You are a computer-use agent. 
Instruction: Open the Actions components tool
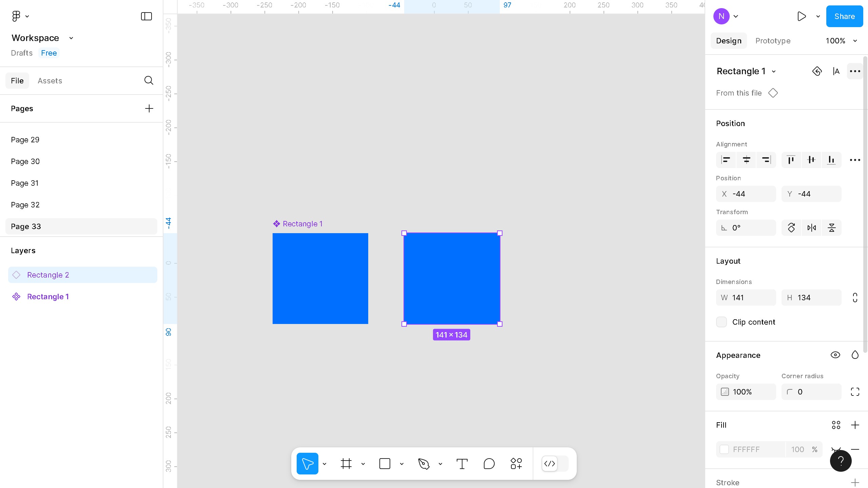coord(516,464)
